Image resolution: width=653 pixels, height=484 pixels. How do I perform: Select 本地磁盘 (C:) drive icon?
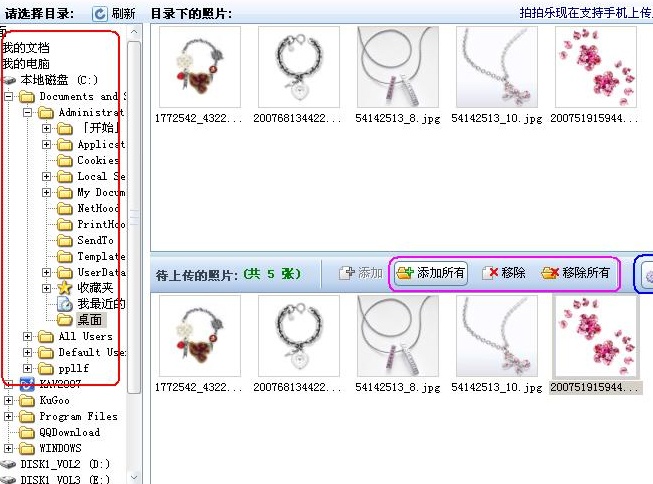(10, 80)
